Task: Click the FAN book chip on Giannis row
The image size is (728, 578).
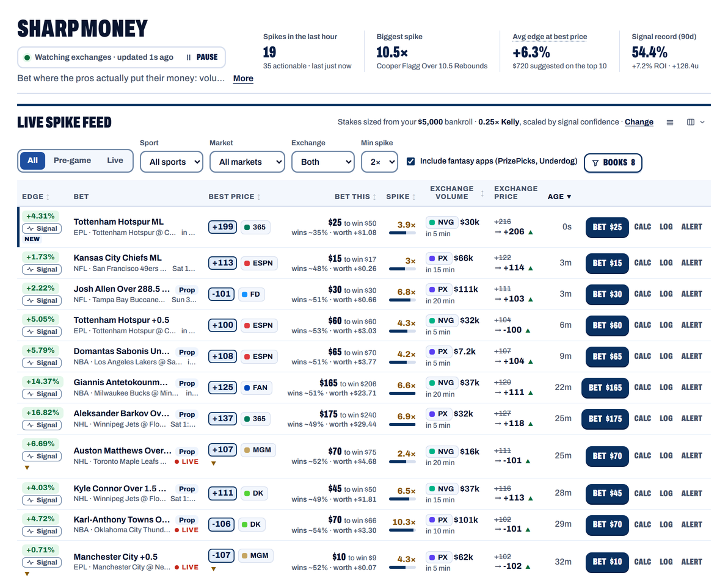Action: click(256, 388)
